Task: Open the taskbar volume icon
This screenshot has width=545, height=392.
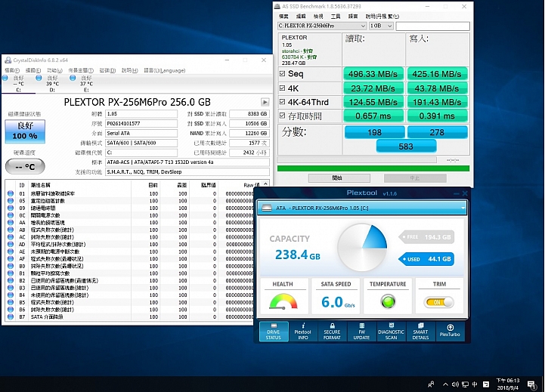Action: coord(455,384)
